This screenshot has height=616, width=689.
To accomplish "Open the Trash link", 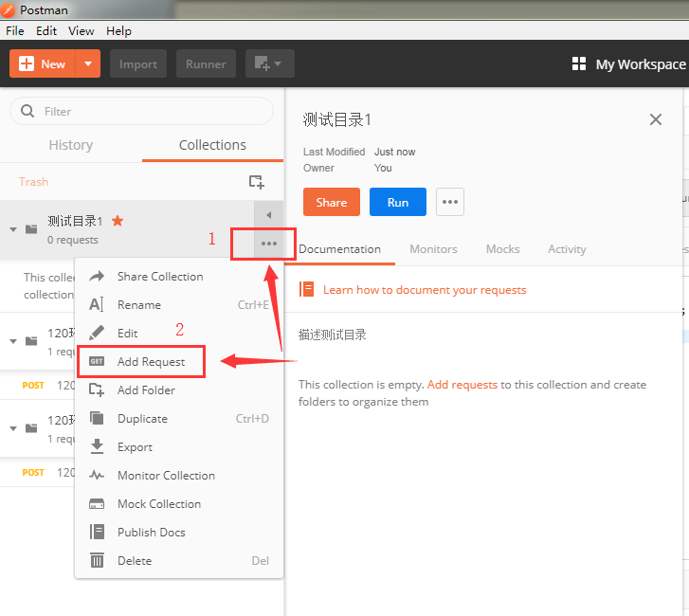I will click(33, 181).
